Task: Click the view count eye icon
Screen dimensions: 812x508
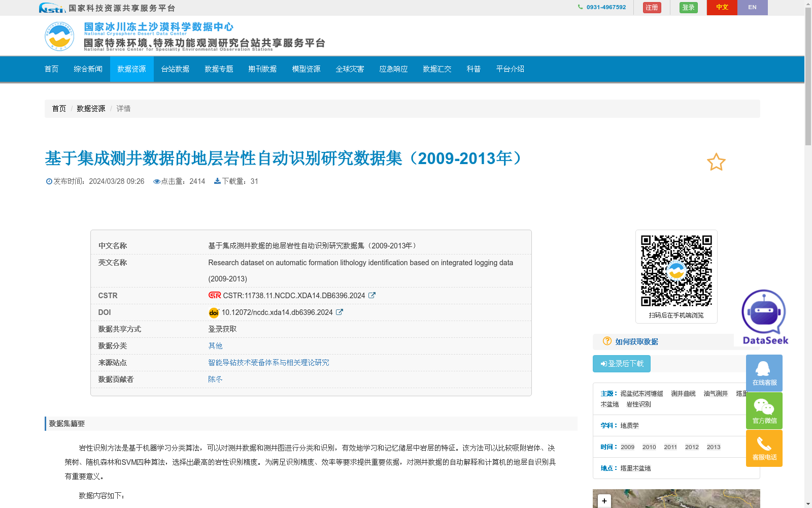Action: click(x=157, y=181)
